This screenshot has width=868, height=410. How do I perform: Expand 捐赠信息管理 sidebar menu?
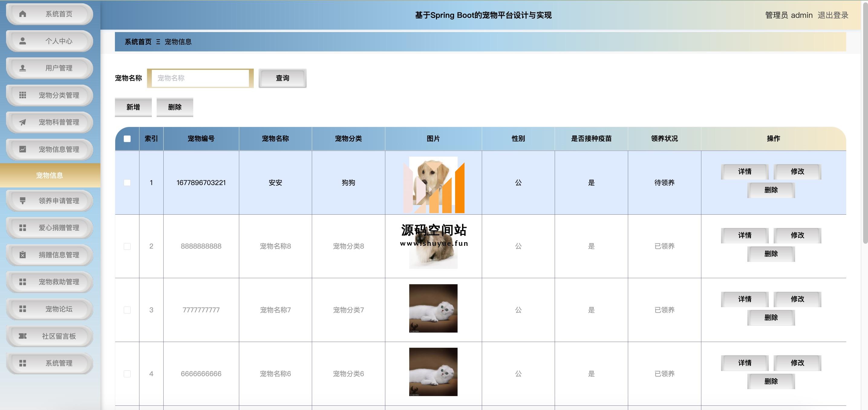[x=50, y=255]
